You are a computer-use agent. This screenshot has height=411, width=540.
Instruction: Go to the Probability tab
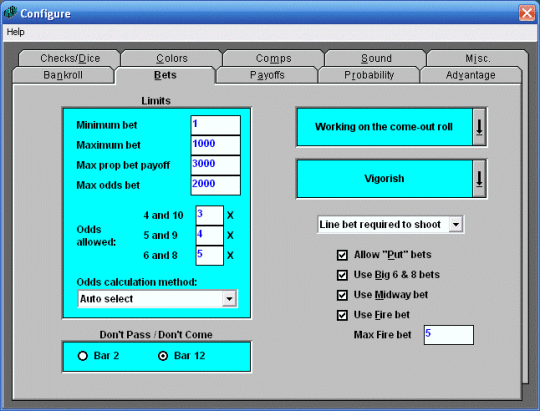(369, 75)
